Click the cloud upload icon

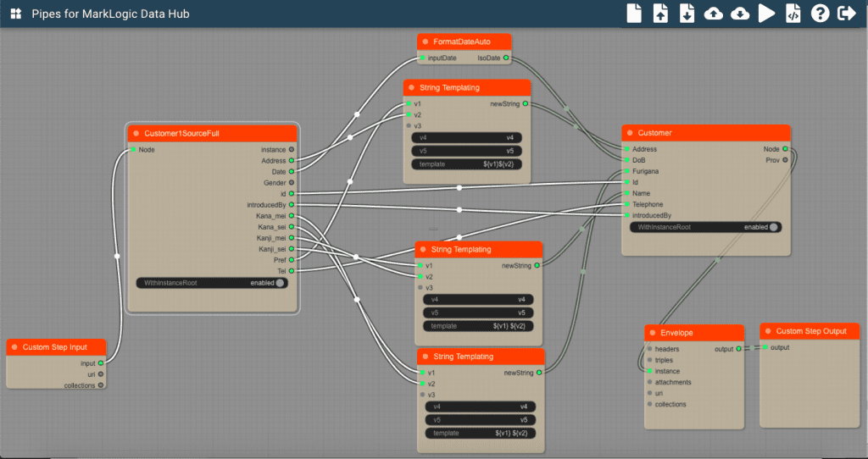pos(714,14)
